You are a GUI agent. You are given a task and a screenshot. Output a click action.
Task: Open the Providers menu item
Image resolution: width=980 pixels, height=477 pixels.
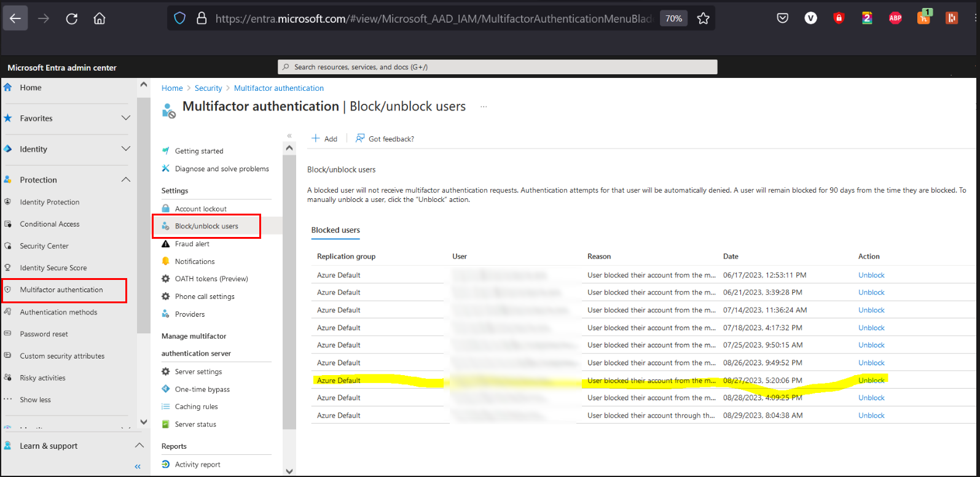(190, 314)
